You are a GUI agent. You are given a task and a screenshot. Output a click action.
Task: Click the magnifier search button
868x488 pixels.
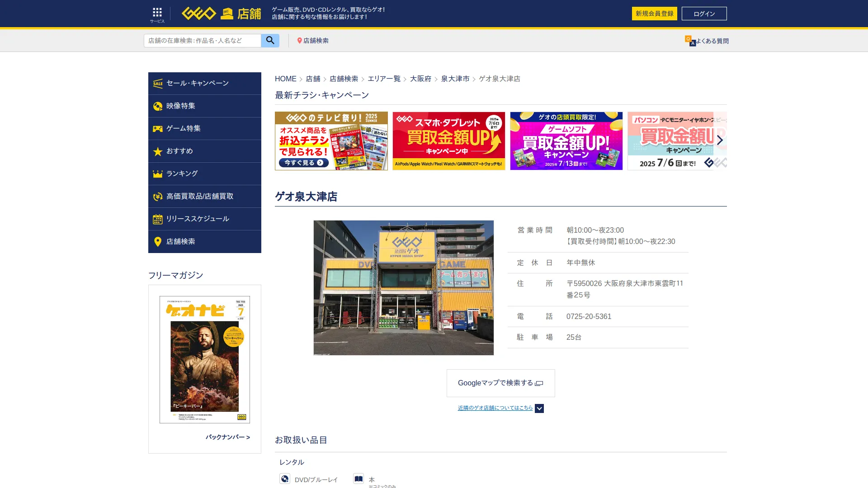coord(270,41)
